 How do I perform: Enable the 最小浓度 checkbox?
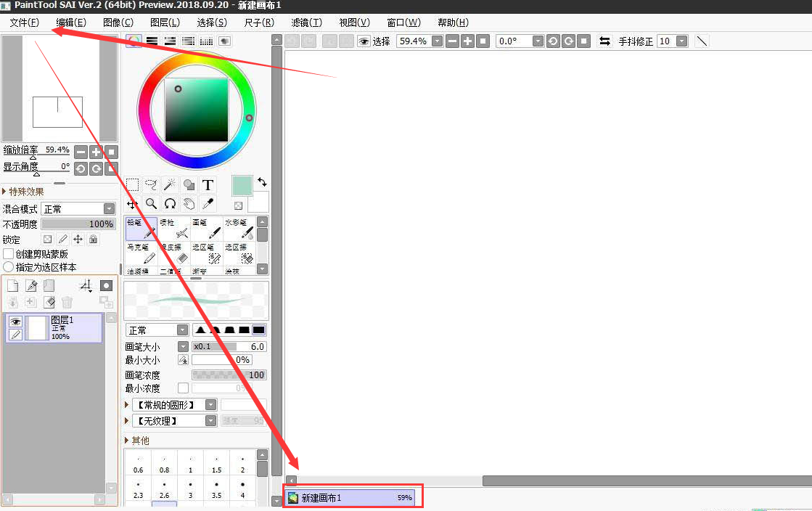(x=184, y=388)
